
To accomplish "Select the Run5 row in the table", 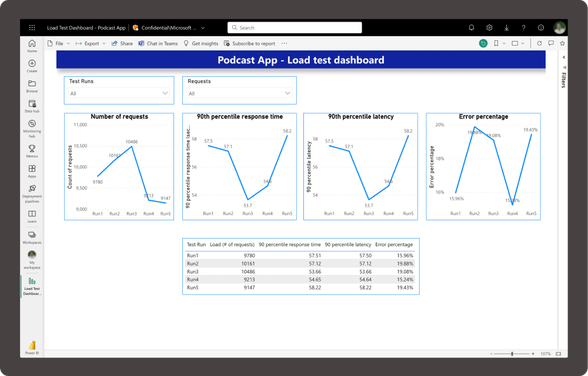I will [x=300, y=288].
